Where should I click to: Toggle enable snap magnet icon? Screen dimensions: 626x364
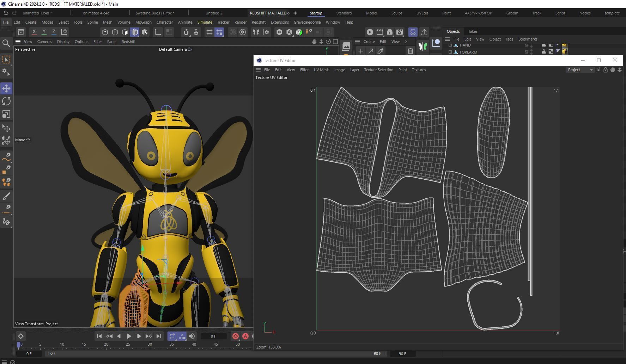pyautogui.click(x=186, y=32)
